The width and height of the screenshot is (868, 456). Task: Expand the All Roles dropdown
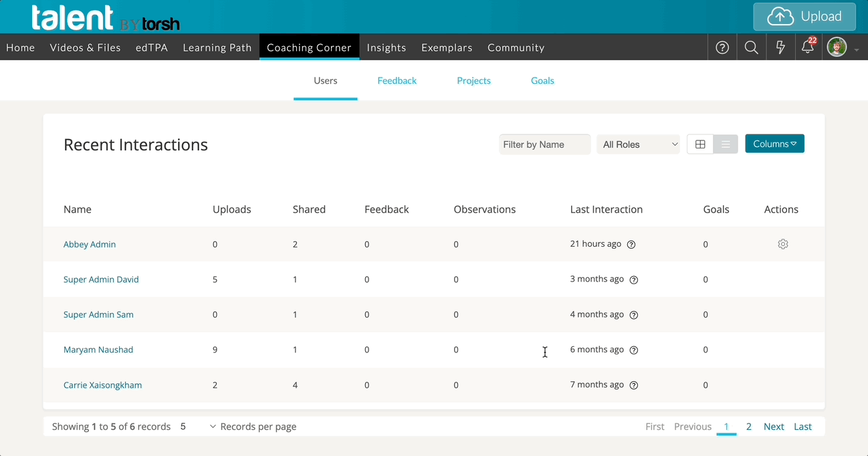coord(639,144)
